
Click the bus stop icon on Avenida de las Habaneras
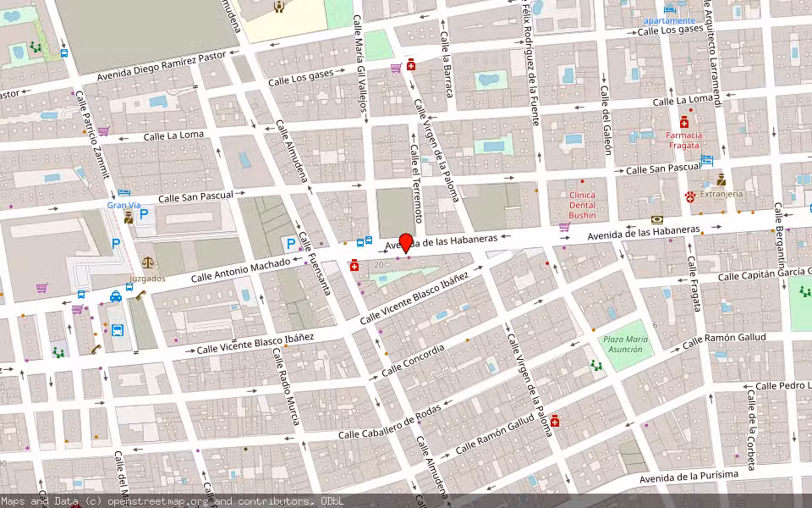tap(359, 243)
